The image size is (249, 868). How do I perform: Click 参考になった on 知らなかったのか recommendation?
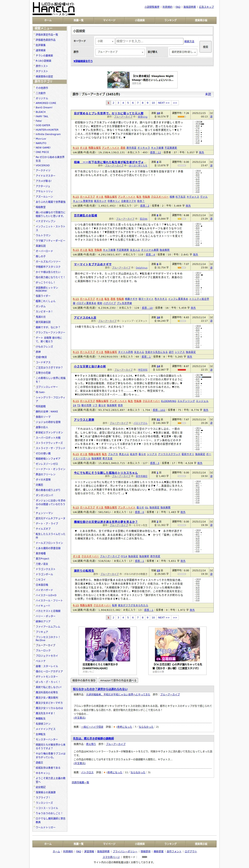tap(124, 727)
